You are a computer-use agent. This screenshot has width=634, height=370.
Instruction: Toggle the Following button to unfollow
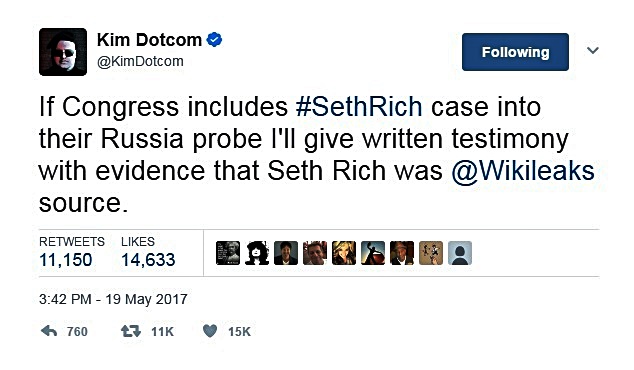pos(515,52)
